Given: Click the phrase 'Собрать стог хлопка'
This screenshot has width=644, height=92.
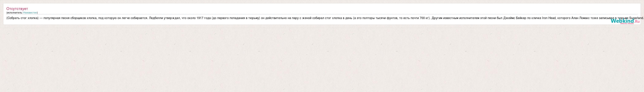Looking at the screenshot, I should (23, 18).
